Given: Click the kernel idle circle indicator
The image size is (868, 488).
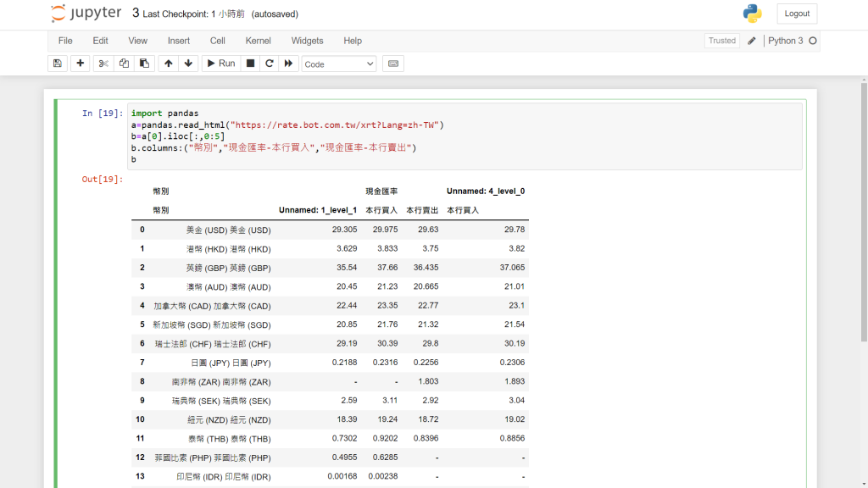Looking at the screenshot, I should 813,41.
